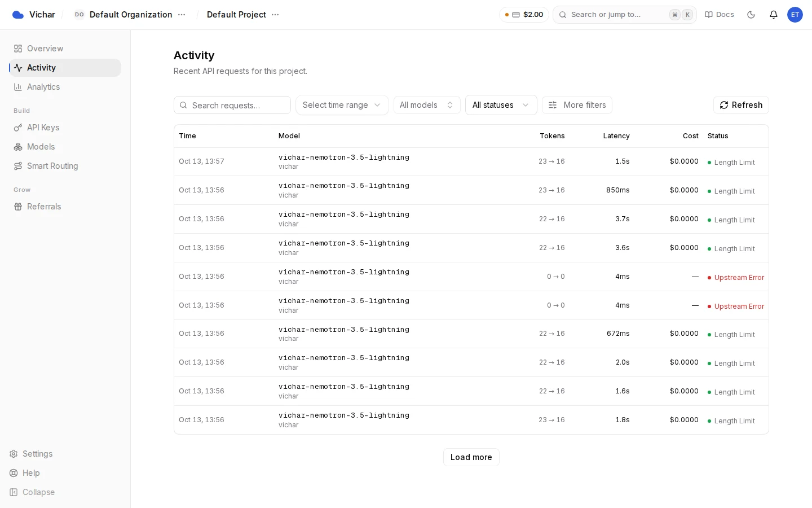Open Models in the sidebar
Viewport: 812px width, 508px height.
[x=65, y=147]
